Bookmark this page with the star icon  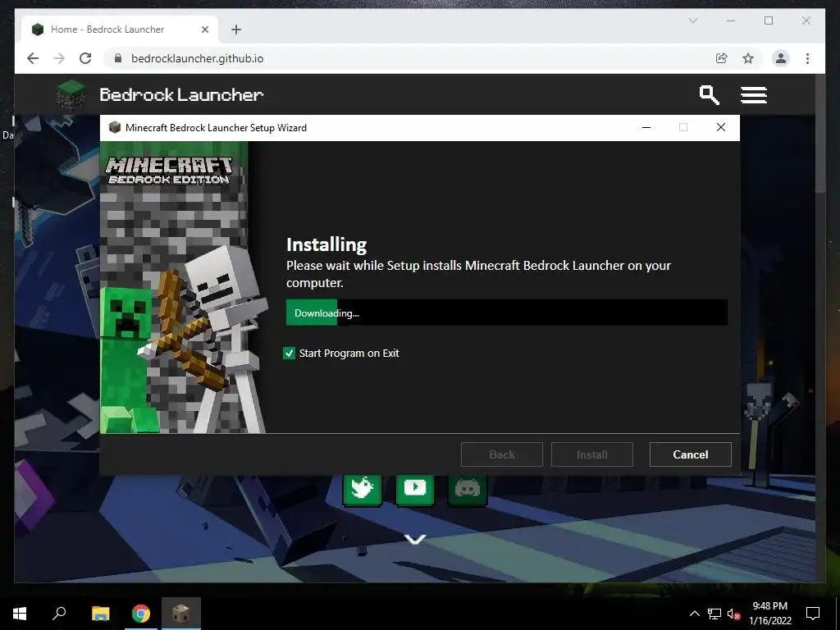(x=748, y=58)
